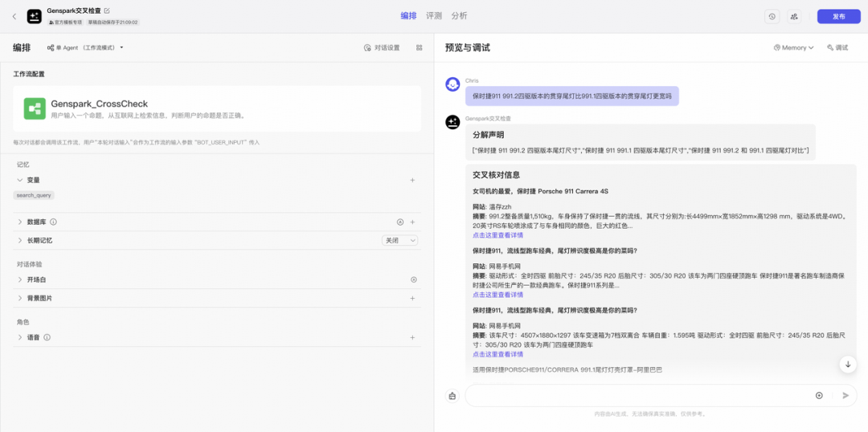Open the single Agent 工作流模式 mode dropdown
The width and height of the screenshot is (868, 432).
tap(85, 47)
